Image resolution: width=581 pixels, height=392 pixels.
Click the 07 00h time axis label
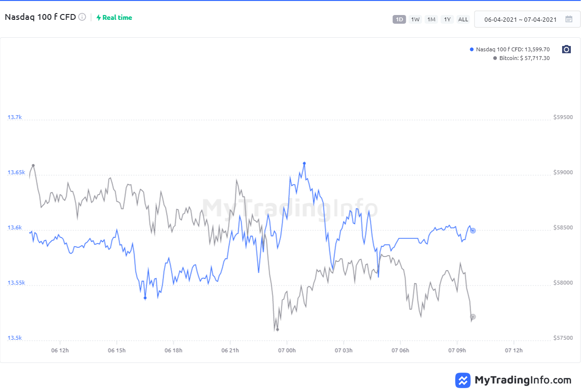pos(287,350)
